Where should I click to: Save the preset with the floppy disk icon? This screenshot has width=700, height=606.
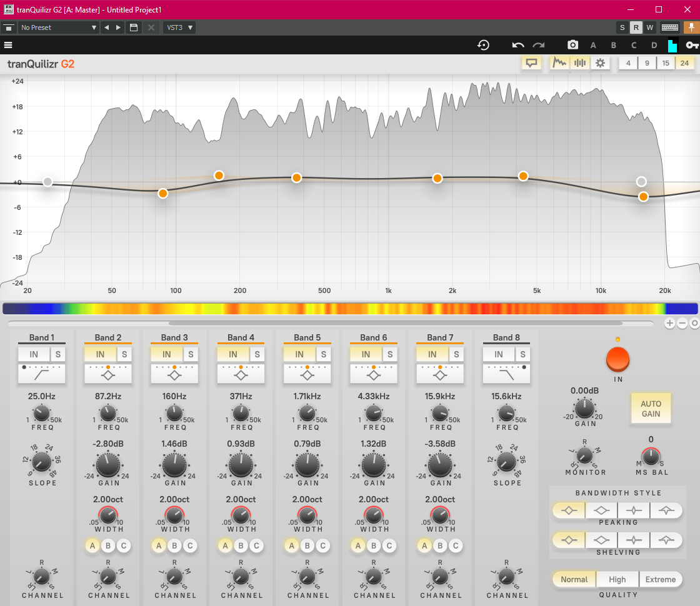click(x=134, y=27)
